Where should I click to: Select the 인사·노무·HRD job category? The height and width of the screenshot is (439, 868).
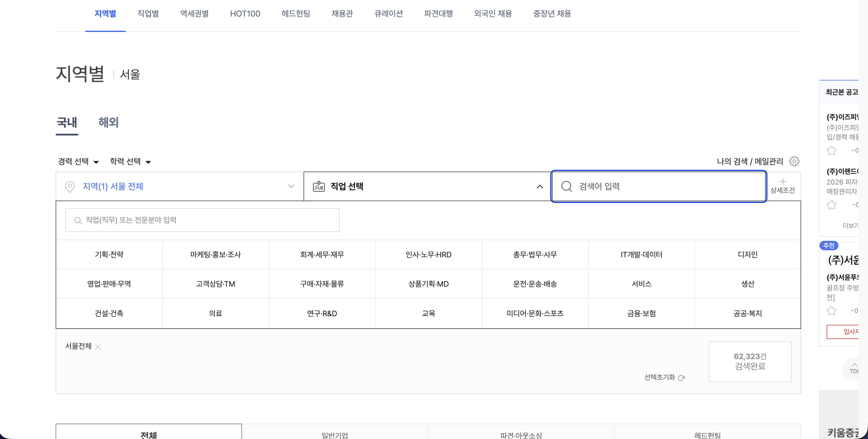[428, 255]
